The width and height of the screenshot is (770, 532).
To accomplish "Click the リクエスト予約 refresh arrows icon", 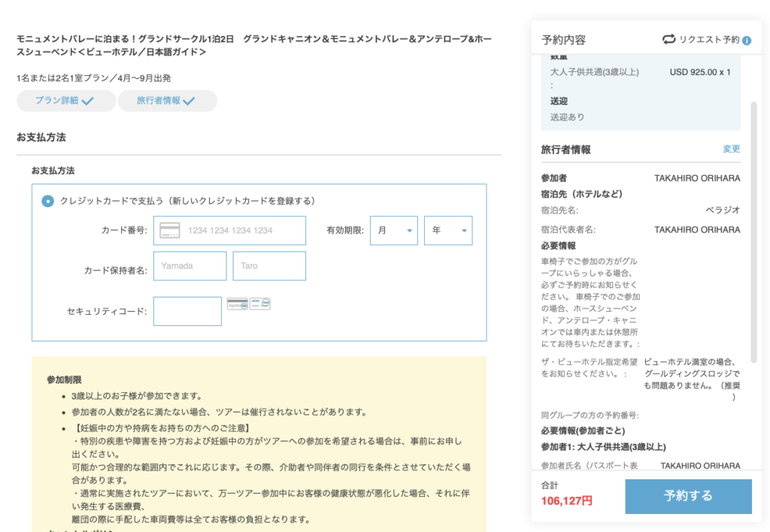I will (x=668, y=39).
